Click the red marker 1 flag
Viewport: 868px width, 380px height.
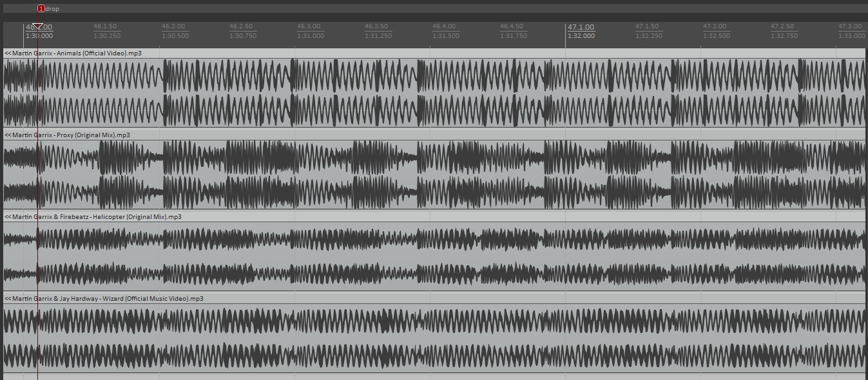pyautogui.click(x=41, y=9)
